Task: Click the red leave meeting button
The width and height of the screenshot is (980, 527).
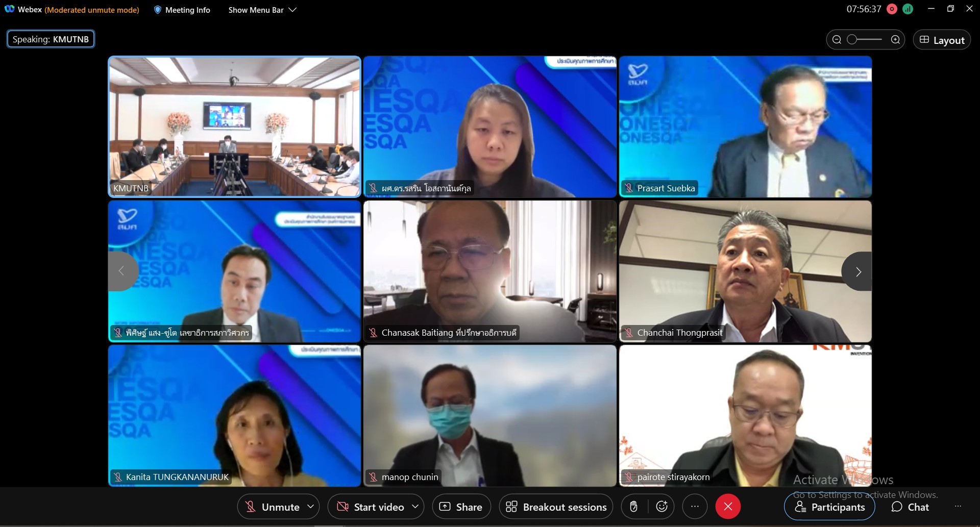Action: [x=728, y=507]
